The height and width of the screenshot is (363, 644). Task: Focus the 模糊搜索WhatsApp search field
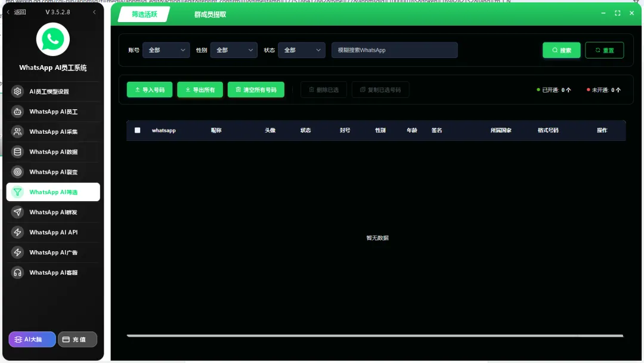pyautogui.click(x=394, y=50)
